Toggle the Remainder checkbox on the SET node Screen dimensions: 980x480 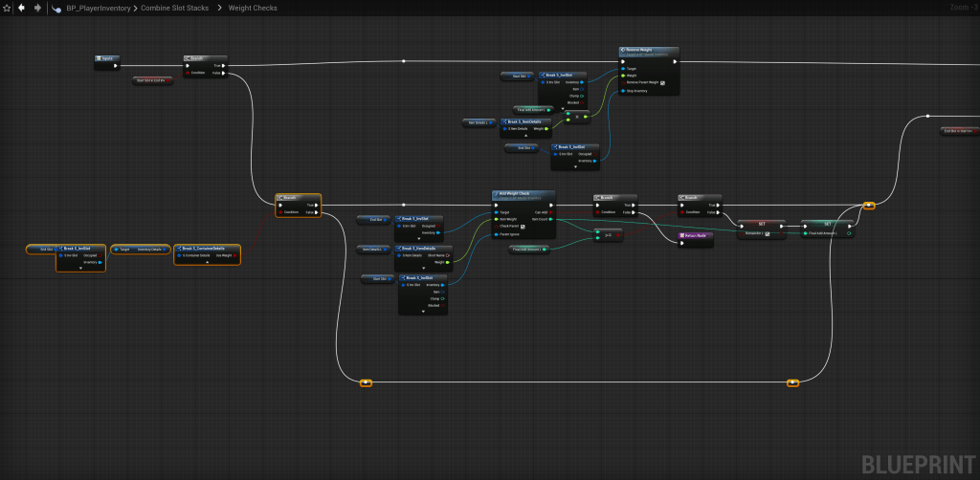pos(767,232)
